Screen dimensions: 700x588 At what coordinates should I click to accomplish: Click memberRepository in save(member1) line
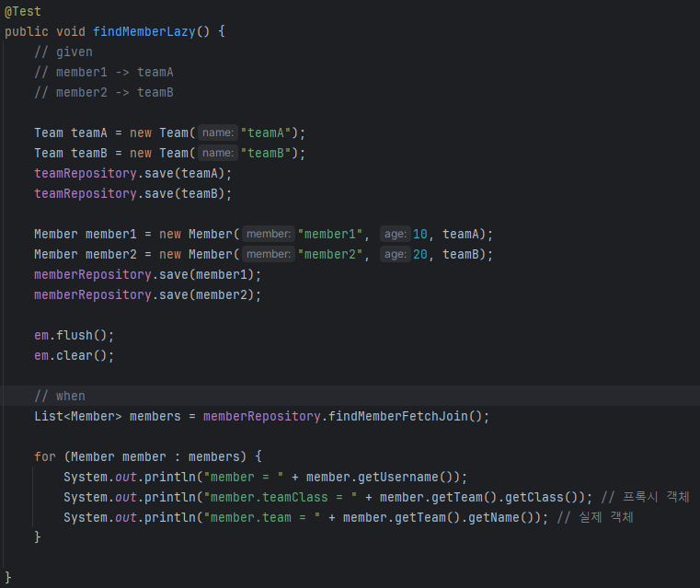93,274
